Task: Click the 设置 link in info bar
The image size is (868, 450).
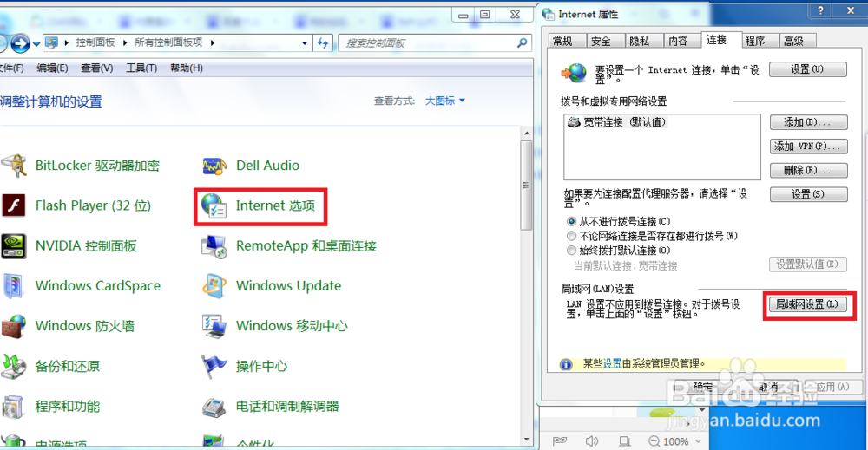Action: tap(612, 364)
